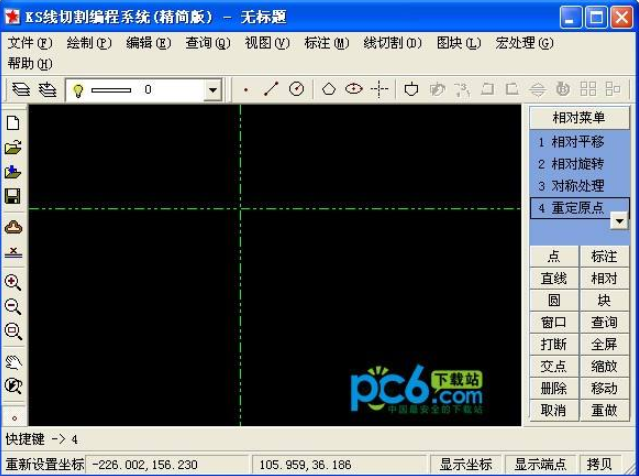Open the 查询 (Q) menu
The width and height of the screenshot is (639, 476).
[x=208, y=43]
